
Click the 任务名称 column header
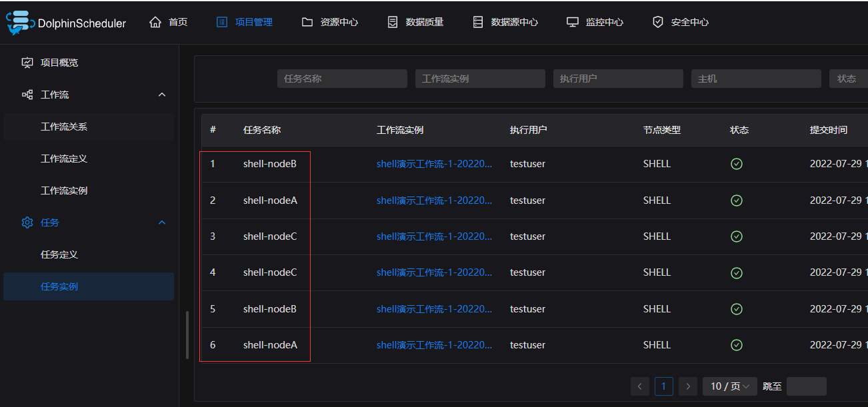click(262, 130)
